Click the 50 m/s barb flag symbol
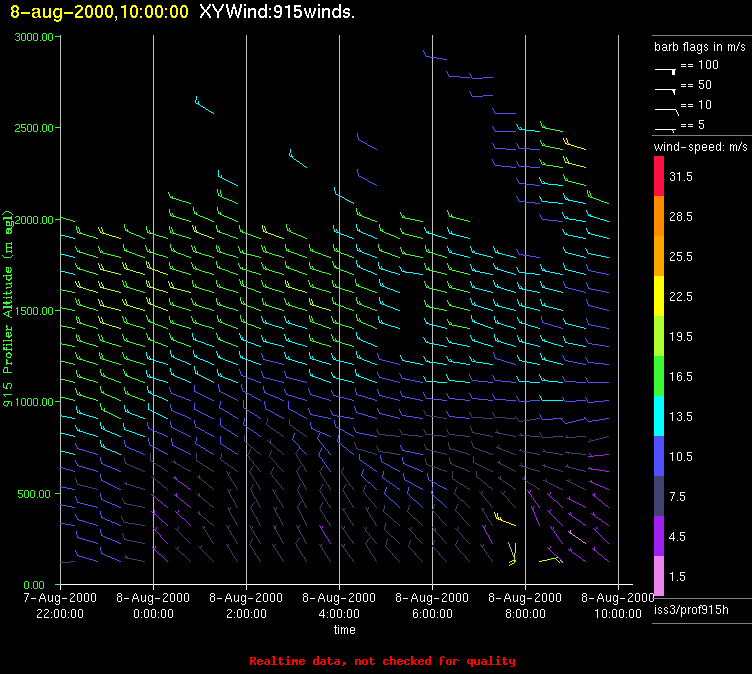 (x=666, y=89)
